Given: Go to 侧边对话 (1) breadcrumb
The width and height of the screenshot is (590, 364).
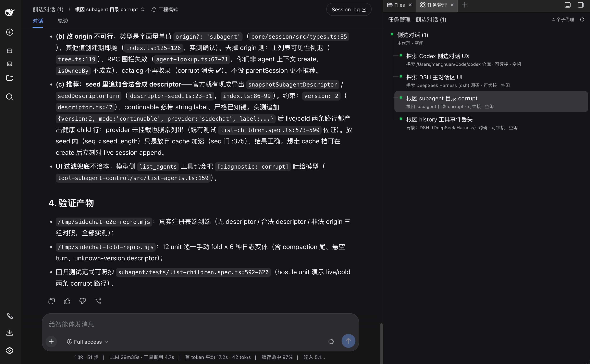Looking at the screenshot, I should click(x=48, y=9).
